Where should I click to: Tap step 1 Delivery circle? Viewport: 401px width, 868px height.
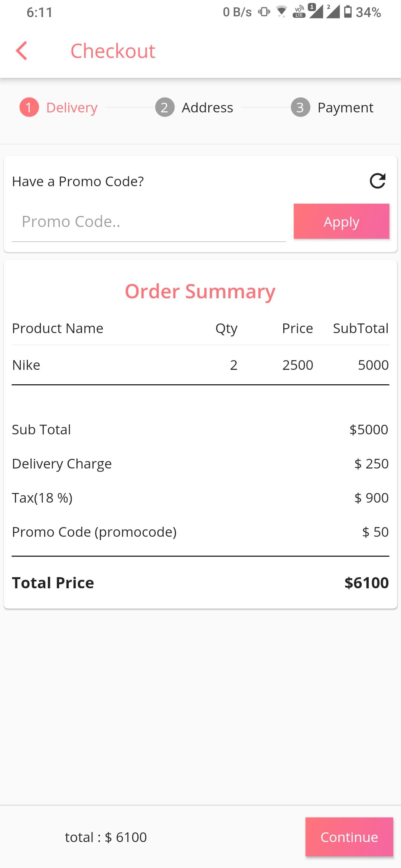(x=29, y=107)
